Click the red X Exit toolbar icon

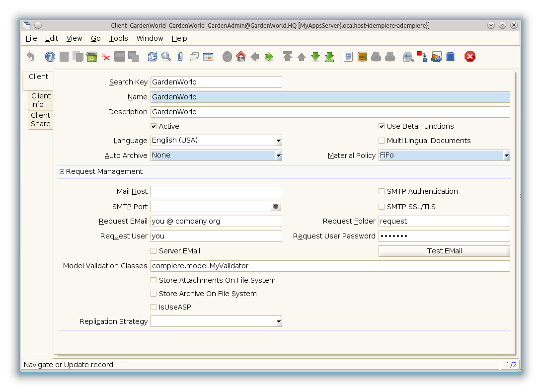(x=470, y=57)
